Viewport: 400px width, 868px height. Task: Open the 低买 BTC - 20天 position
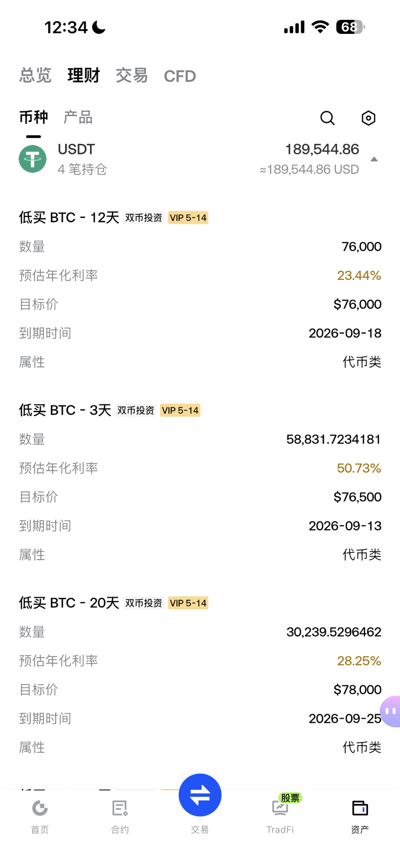[69, 603]
